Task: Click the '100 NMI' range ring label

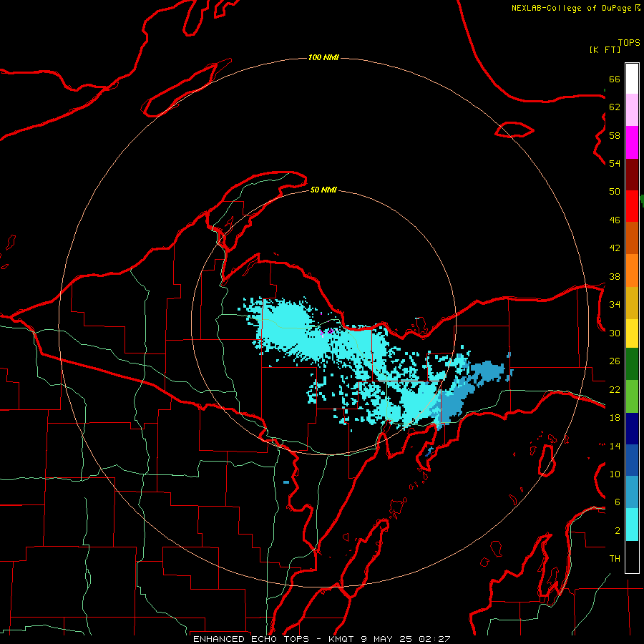Action: pos(323,57)
